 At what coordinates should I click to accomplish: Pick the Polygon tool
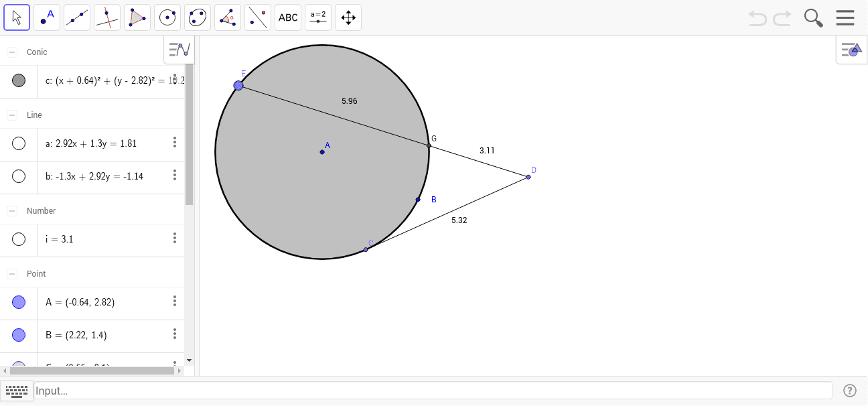point(137,17)
